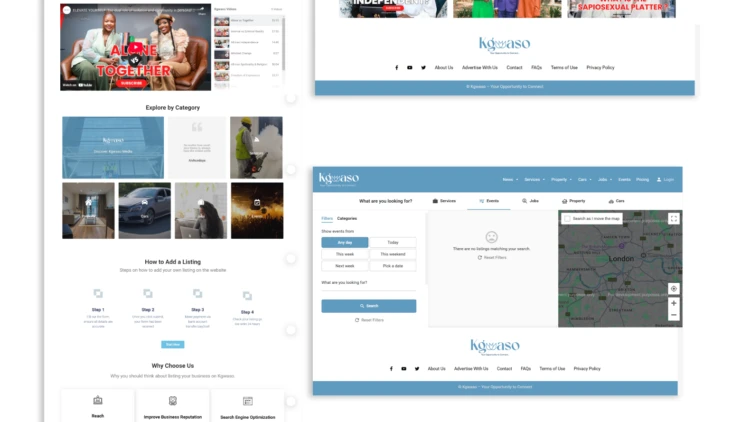This screenshot has height=422, width=750.
Task: Zoom out on the London map
Action: tap(673, 315)
